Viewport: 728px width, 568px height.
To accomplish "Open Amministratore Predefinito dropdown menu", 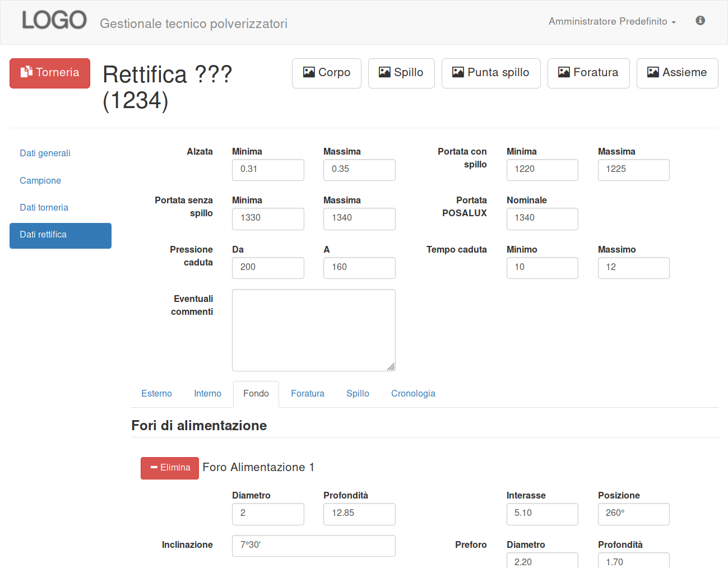I will (612, 21).
